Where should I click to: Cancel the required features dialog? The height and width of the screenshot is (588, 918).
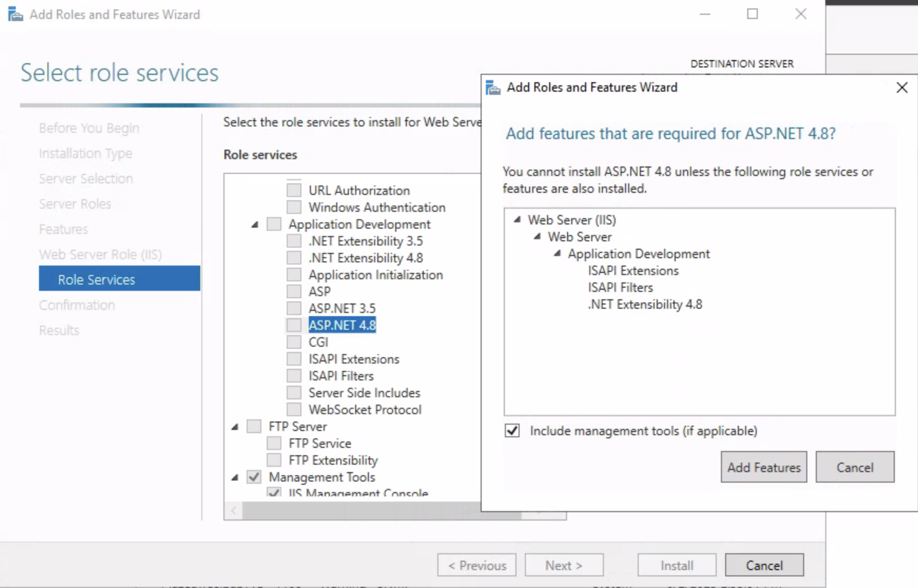pos(854,467)
